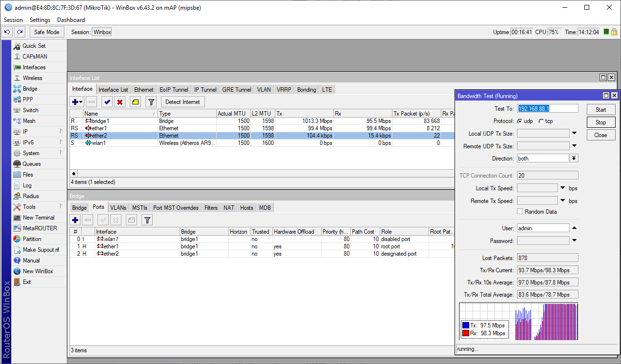Viewport: 621px width, 364px height.
Task: Click Make Supout.rif in sidebar
Action: click(41, 250)
